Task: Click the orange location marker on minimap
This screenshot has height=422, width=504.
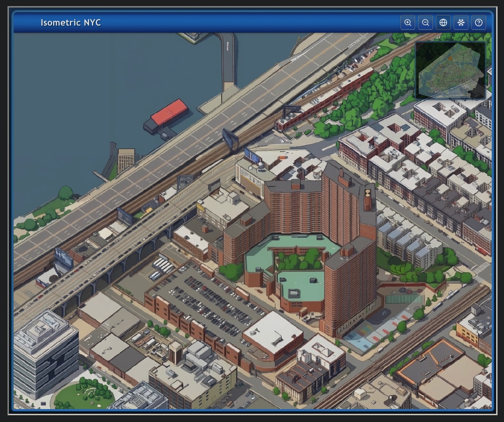Action: (x=450, y=59)
